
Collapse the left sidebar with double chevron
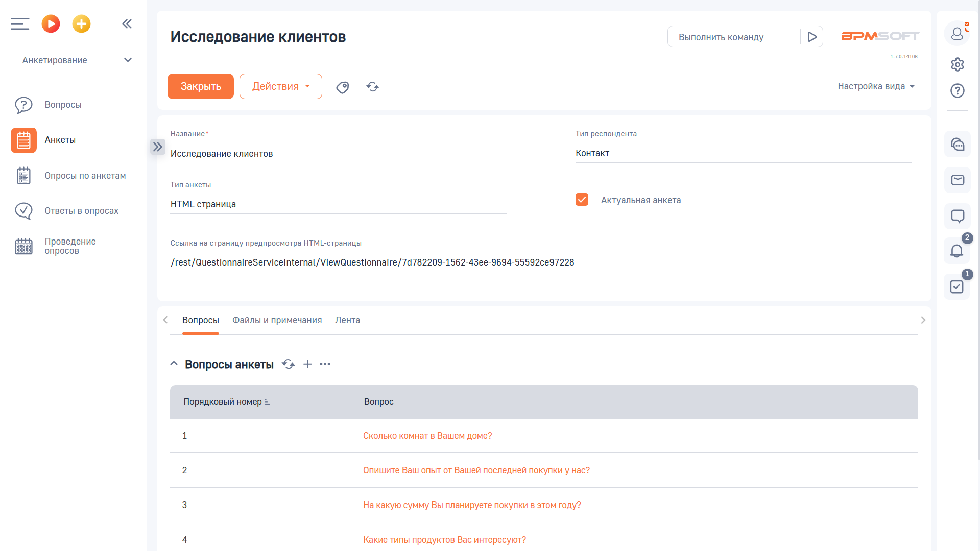(127, 23)
